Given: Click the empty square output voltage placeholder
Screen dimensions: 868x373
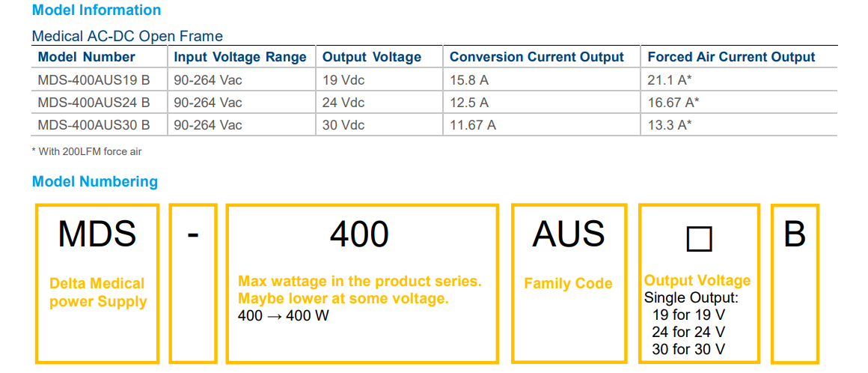Looking at the screenshot, I should [699, 239].
